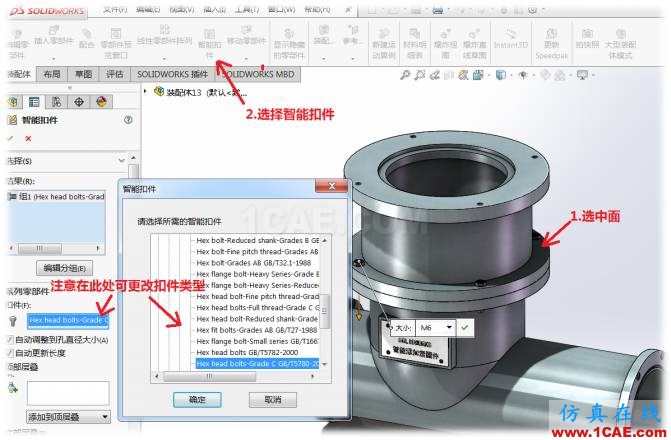671x440 pixels.
Task: Open dropdown arrow under 插入零部件
Action: click(53, 58)
